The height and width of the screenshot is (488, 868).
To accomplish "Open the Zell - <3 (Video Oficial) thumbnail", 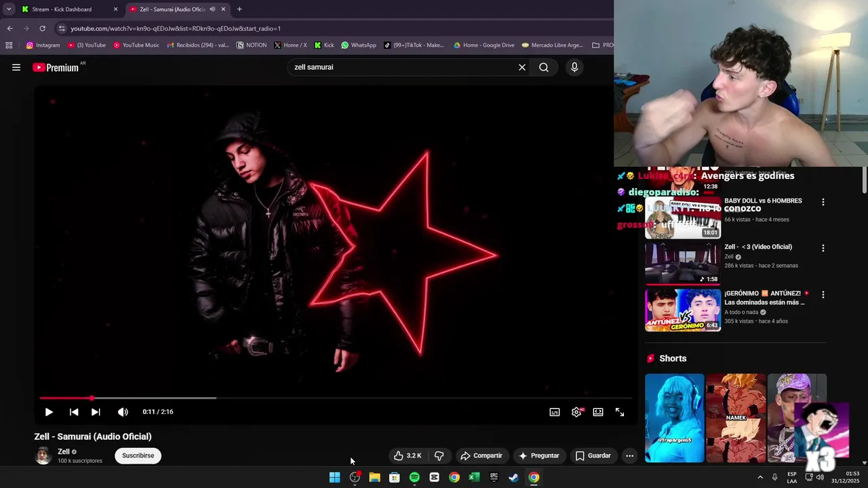I will 683,264.
